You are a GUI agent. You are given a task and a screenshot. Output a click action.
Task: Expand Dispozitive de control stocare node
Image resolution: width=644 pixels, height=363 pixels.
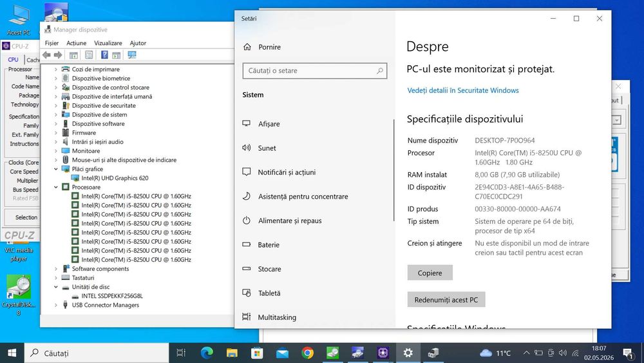(56, 88)
